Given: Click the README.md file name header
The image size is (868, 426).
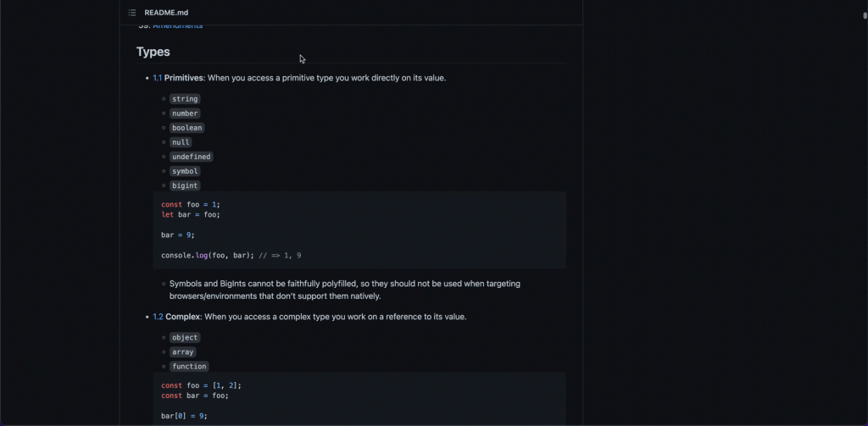Looking at the screenshot, I should 166,13.
